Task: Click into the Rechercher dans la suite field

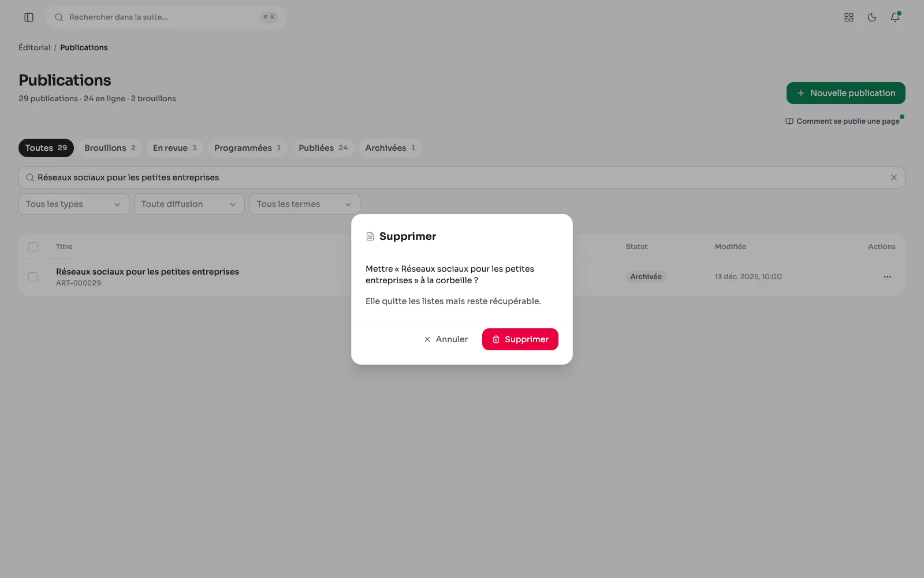Action: coord(166,17)
